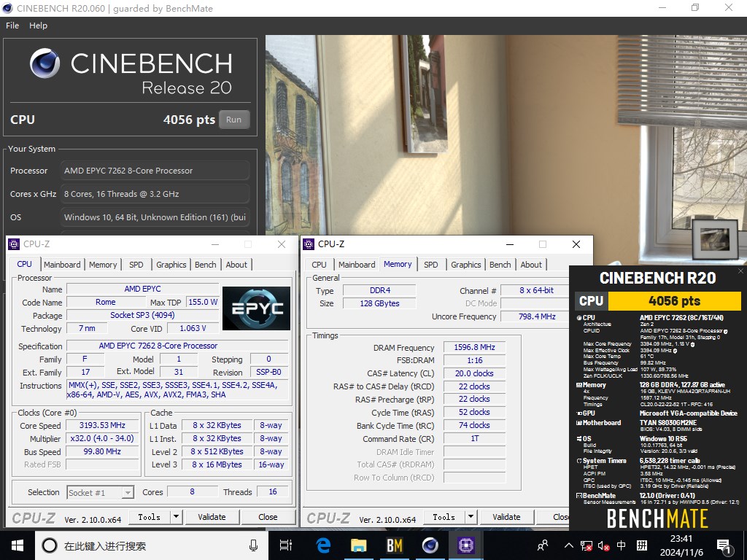
Task: Click Validate in left CPU-Z window
Action: (x=212, y=517)
